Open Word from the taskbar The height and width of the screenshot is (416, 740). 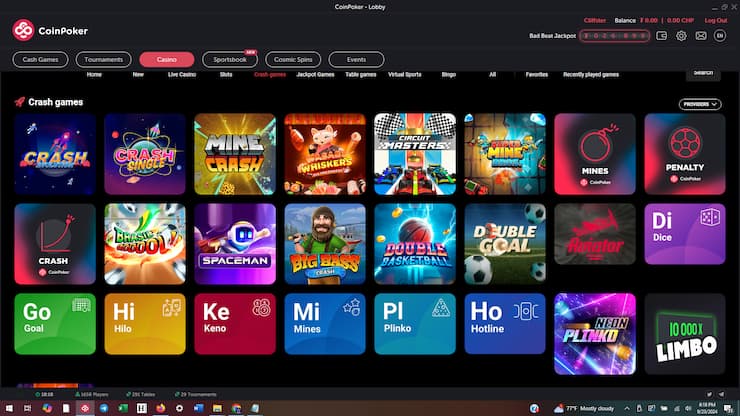coord(198,408)
